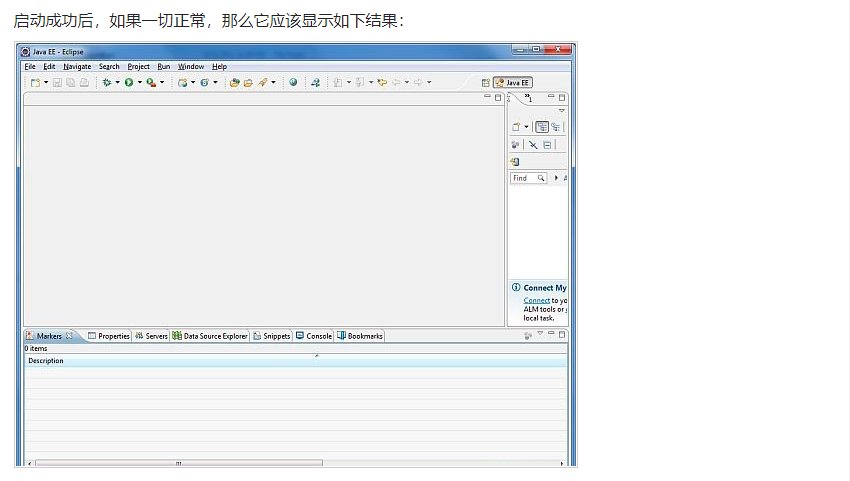850x481 pixels.
Task: Click Collapse All icon in task list
Action: pos(547,145)
